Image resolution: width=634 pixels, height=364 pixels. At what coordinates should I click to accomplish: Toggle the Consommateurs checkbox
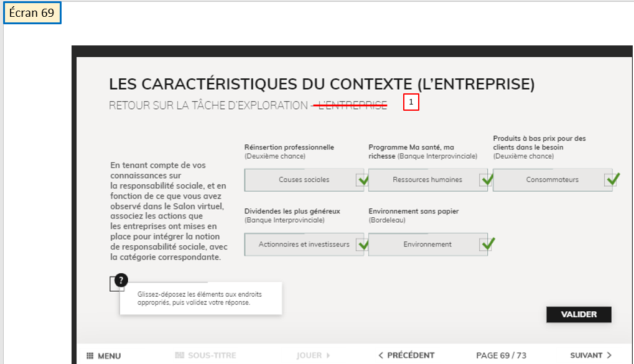coord(611,180)
